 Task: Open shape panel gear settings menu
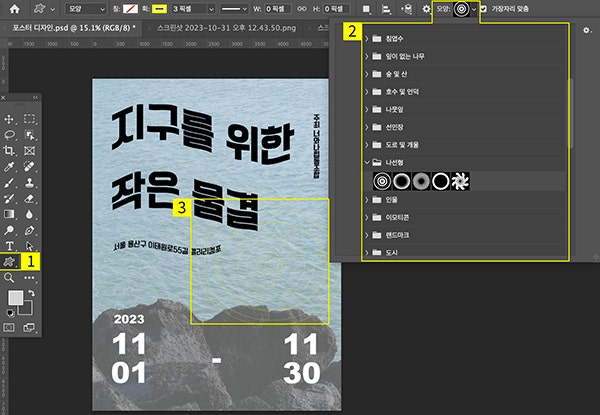[587, 32]
